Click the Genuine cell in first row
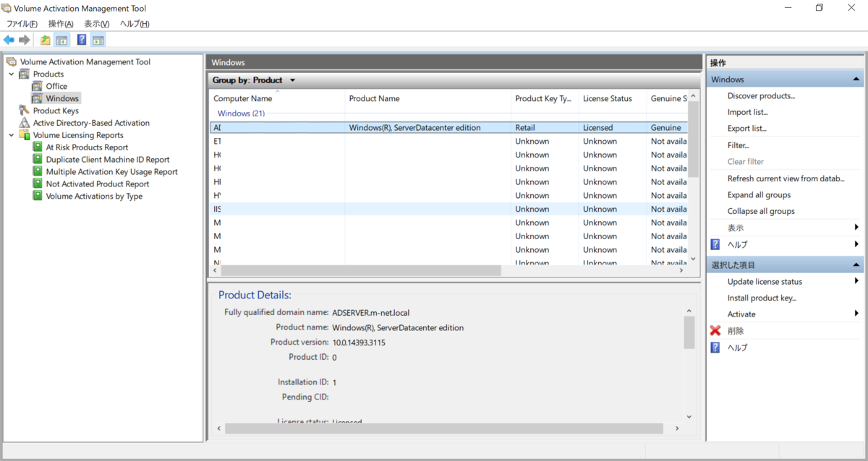Viewport: 868px width, 461px height. tap(665, 128)
